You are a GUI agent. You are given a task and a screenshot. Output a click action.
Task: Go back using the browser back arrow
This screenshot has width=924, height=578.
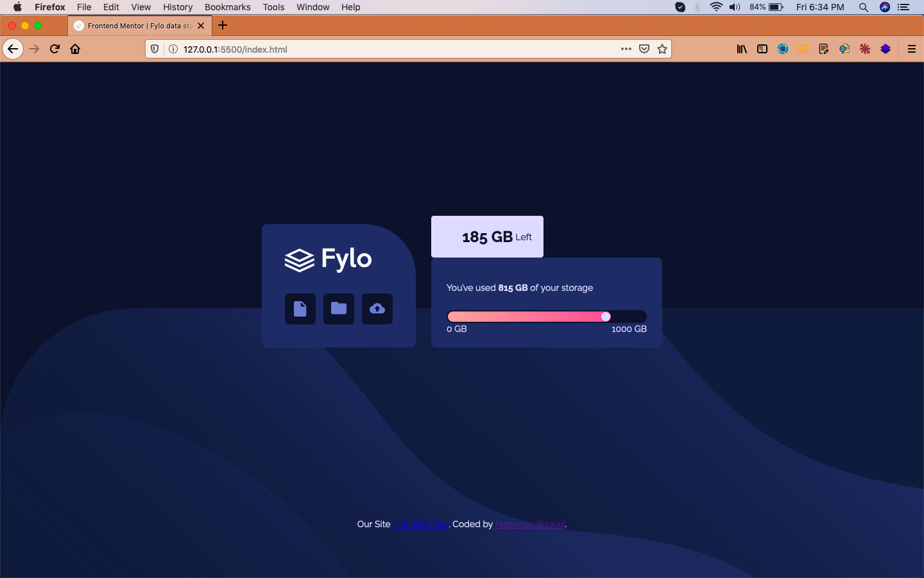[13, 49]
